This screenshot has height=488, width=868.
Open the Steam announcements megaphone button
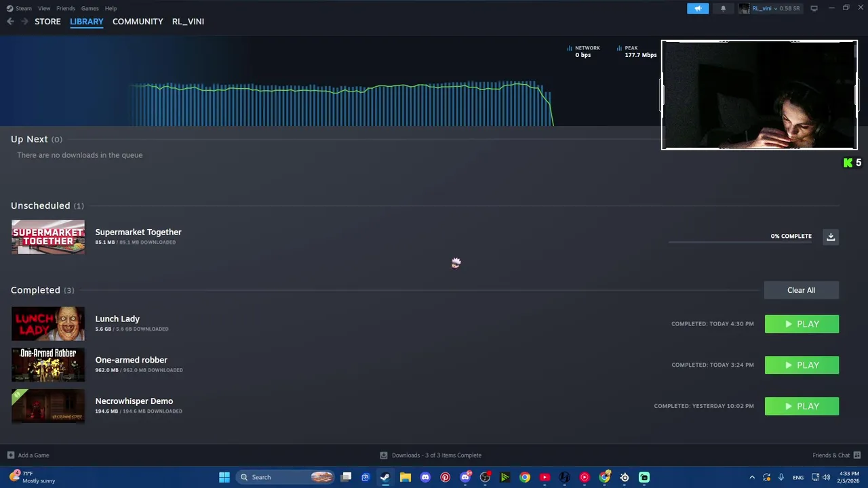(x=698, y=8)
